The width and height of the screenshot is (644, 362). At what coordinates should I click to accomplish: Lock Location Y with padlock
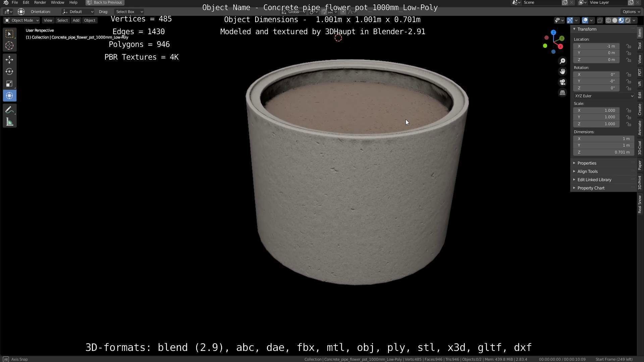[629, 53]
